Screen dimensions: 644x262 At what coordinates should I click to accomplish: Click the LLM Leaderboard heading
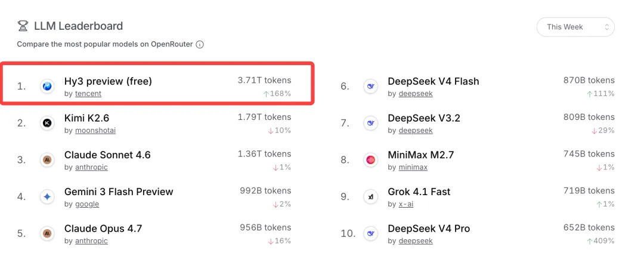point(79,26)
